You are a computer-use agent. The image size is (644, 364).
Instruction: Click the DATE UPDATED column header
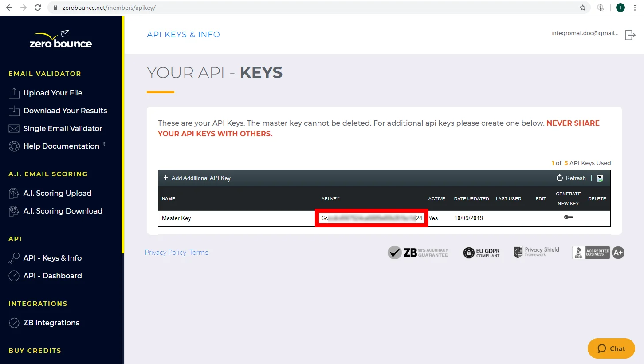click(471, 198)
